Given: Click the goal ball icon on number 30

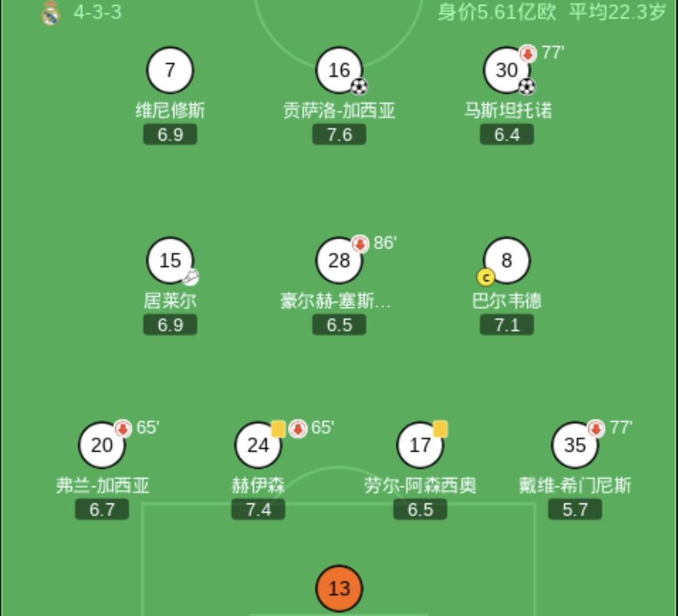Looking at the screenshot, I should click(x=527, y=86).
